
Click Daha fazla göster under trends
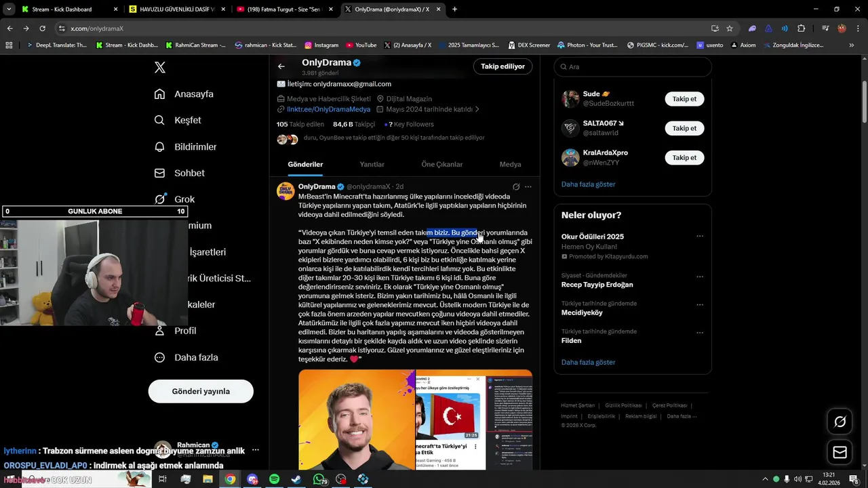[588, 362]
